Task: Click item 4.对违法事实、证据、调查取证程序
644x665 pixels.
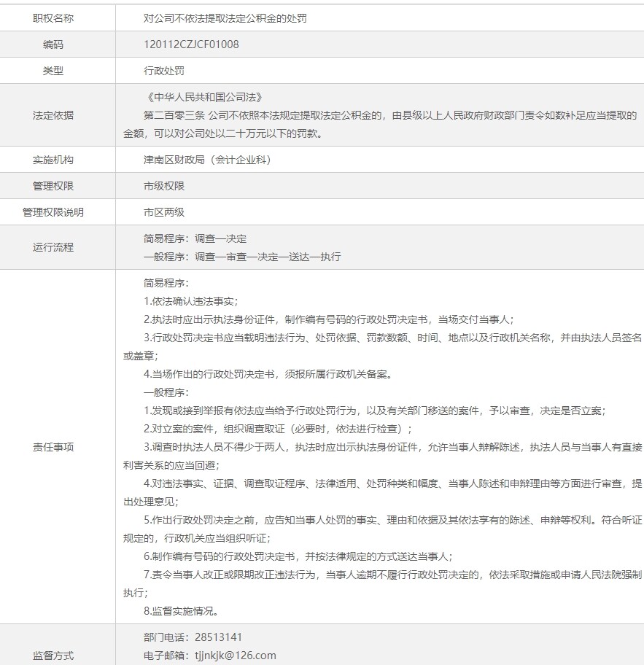Action: tap(392, 484)
